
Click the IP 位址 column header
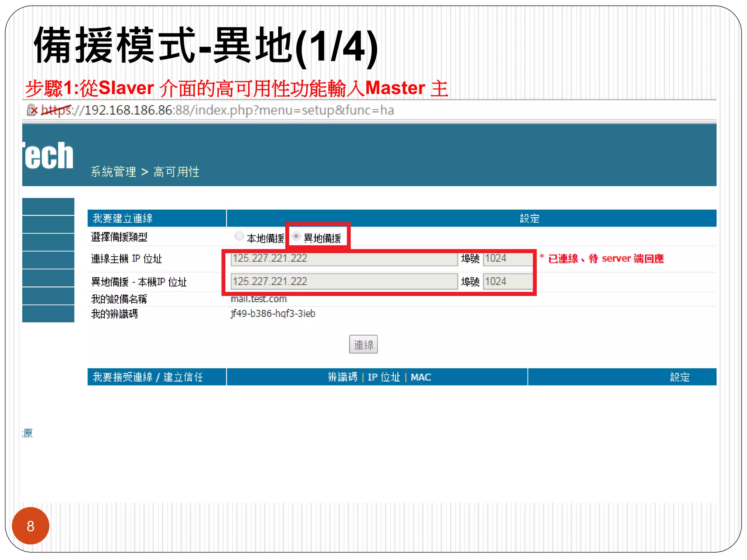pyautogui.click(x=384, y=377)
